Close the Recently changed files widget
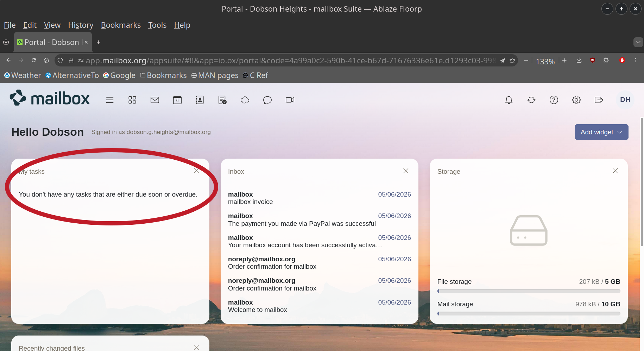This screenshot has width=644, height=351. tap(196, 347)
